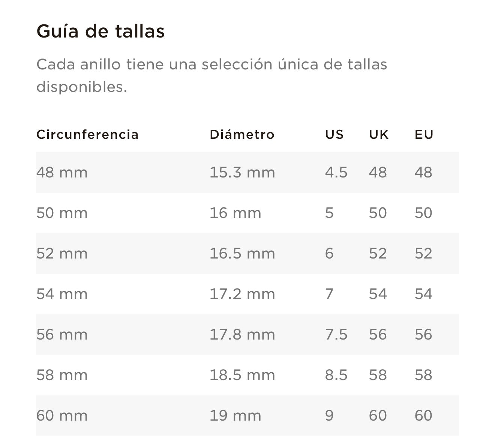
Task: Click the US size 6 cell
Action: pyautogui.click(x=329, y=254)
